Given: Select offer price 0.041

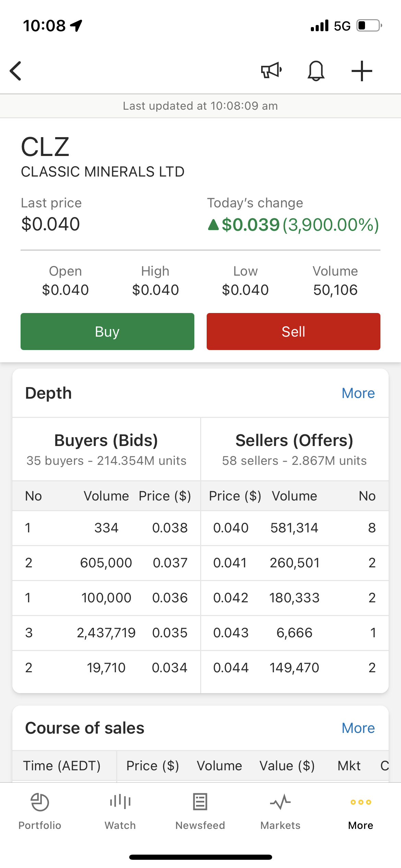Looking at the screenshot, I should (230, 563).
